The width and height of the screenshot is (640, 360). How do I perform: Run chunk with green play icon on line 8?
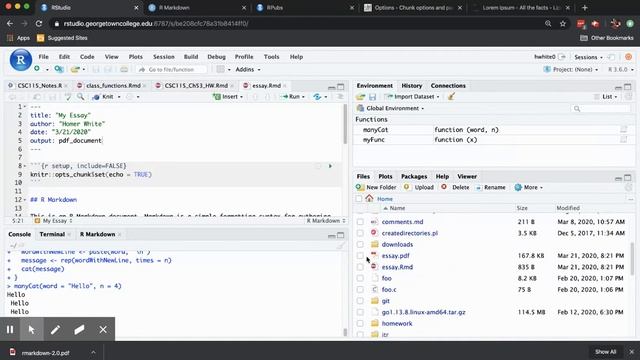330,166
